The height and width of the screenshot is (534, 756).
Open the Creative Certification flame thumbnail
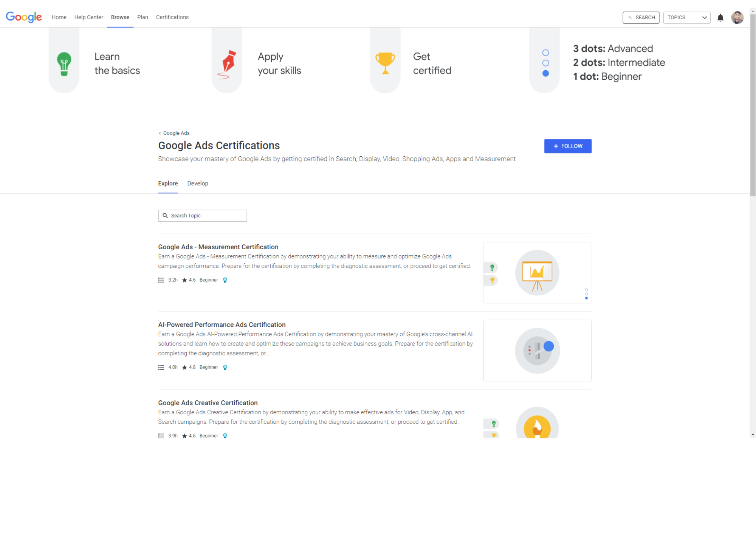pos(537,422)
